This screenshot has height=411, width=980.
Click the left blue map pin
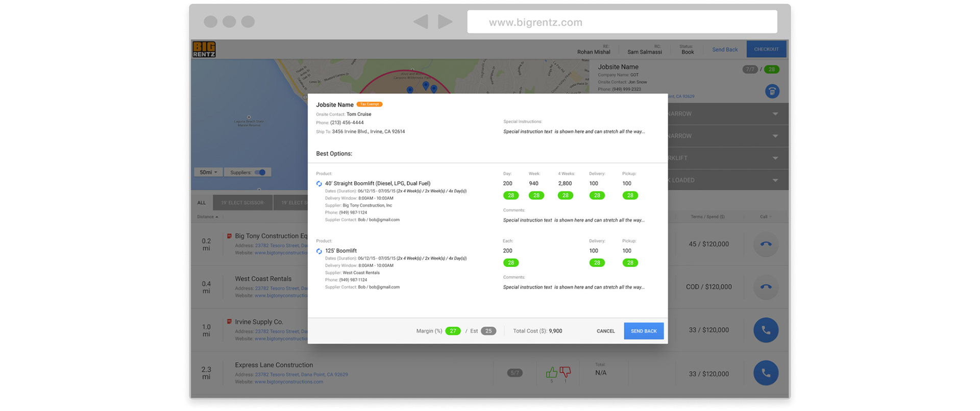click(x=409, y=90)
